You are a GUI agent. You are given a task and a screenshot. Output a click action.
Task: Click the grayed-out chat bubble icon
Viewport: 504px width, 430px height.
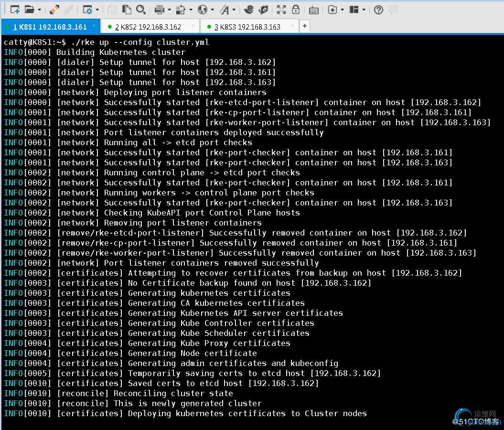393,10
